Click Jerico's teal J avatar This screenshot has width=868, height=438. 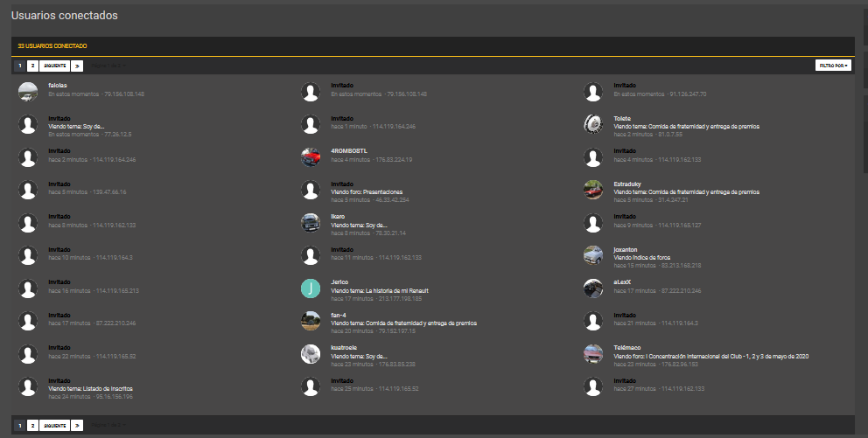click(310, 289)
